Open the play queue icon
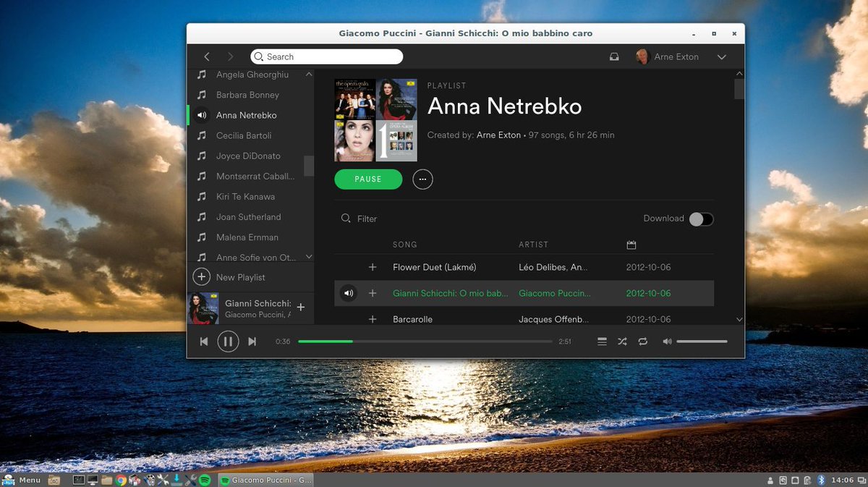Viewport: 868px width, 487px height. click(602, 342)
